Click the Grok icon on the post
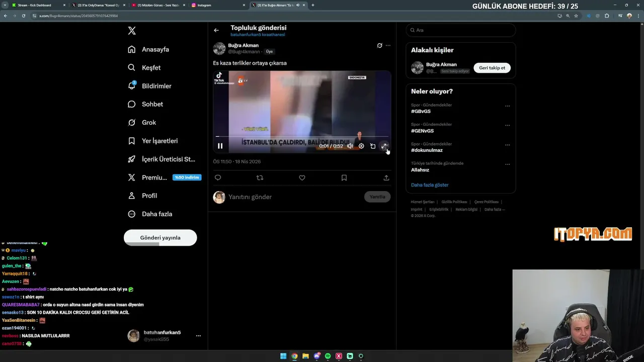The width and height of the screenshot is (644, 362). pos(380,45)
